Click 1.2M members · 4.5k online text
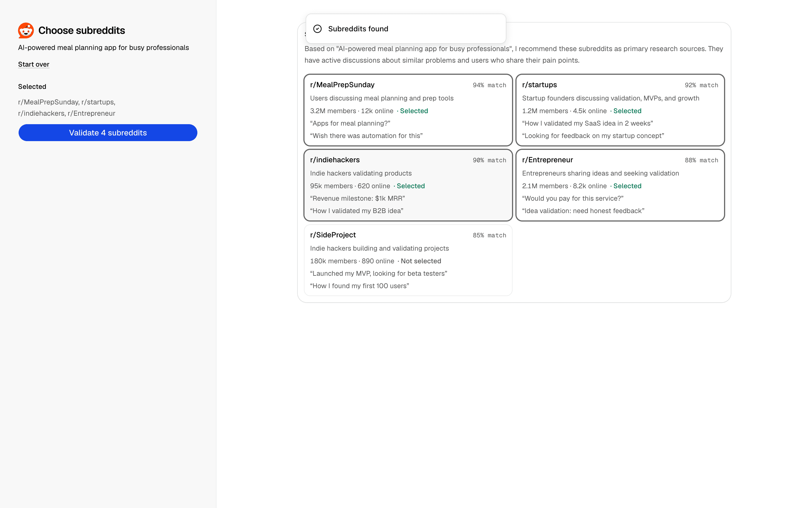This screenshot has width=812, height=508. point(564,111)
